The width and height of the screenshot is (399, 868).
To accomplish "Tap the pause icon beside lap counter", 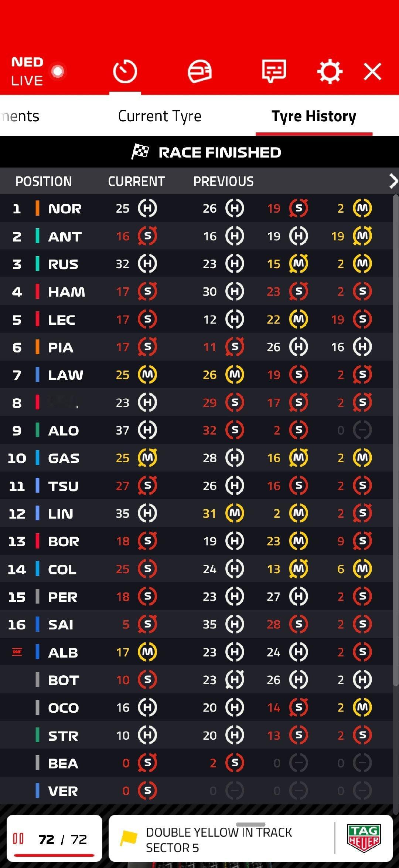I will (x=18, y=838).
